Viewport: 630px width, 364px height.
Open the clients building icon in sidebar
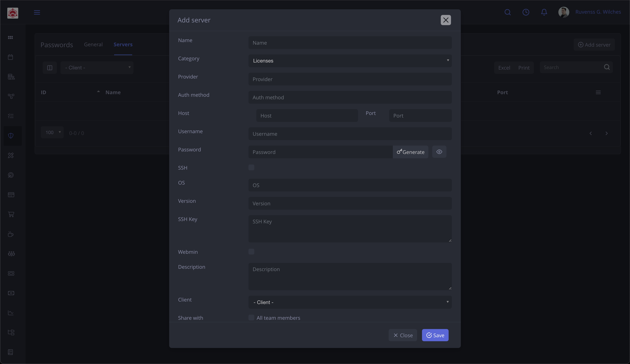pos(11,77)
